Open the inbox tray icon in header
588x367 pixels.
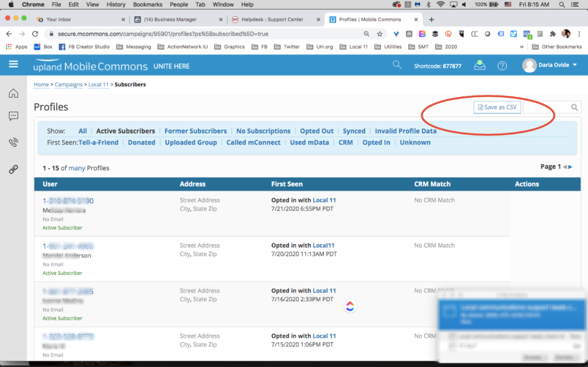click(479, 65)
